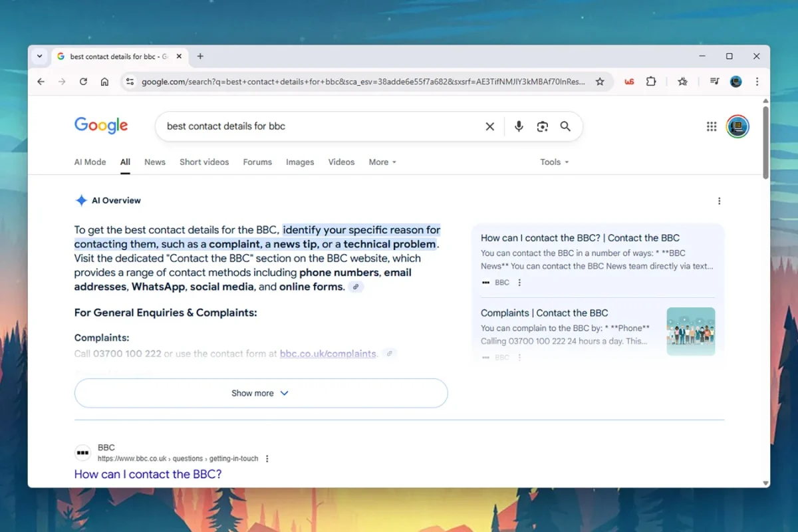This screenshot has height=532, width=798.
Task: Switch to AI Mode tab
Action: (x=90, y=162)
